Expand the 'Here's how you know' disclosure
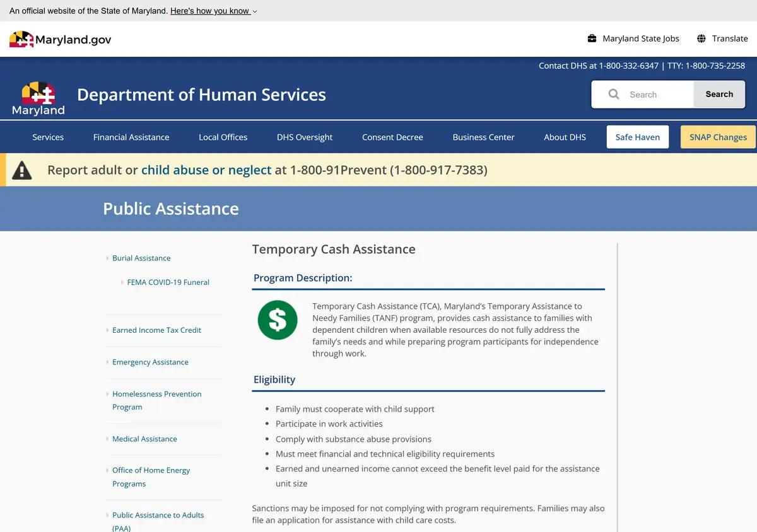This screenshot has height=532, width=757. click(213, 11)
